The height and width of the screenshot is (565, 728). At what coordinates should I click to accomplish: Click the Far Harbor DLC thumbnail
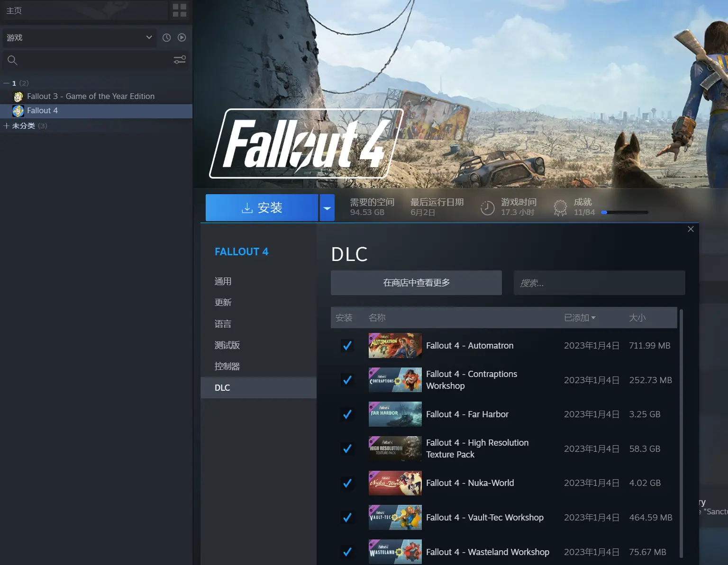click(395, 414)
